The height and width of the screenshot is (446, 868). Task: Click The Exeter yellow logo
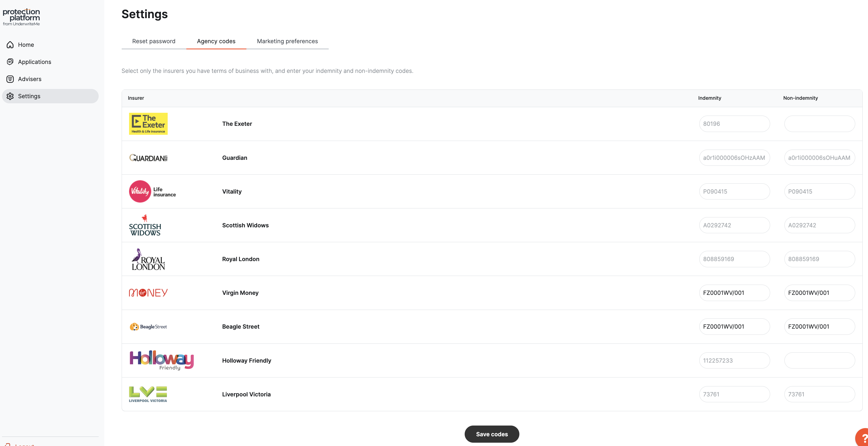148,124
